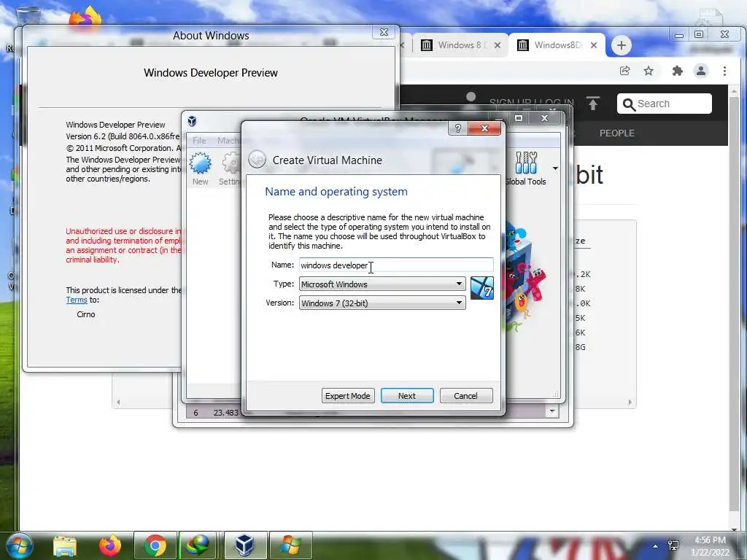Open the File menu in VirtualBox Manager
The image size is (747, 560).
[x=199, y=141]
